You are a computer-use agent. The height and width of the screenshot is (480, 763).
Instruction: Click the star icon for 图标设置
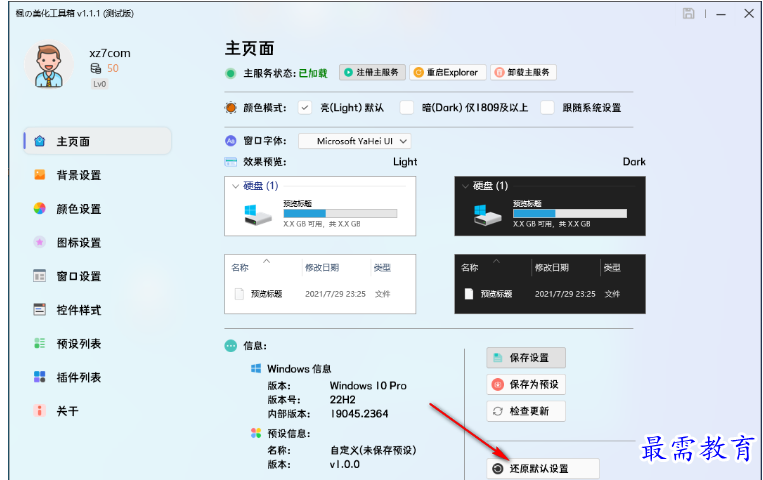[40, 242]
